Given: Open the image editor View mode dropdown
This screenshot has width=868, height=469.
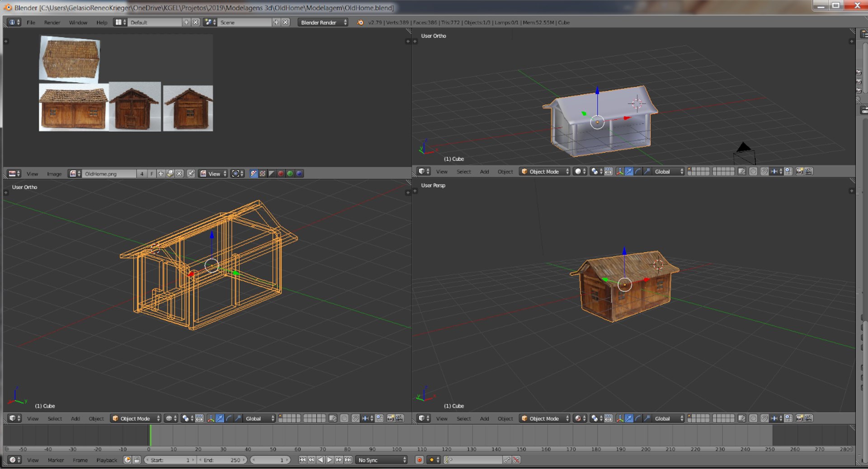Looking at the screenshot, I should tap(213, 174).
